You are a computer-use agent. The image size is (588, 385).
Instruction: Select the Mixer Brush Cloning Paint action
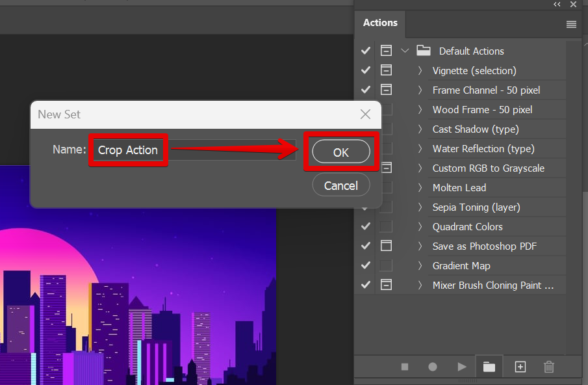[x=492, y=285]
